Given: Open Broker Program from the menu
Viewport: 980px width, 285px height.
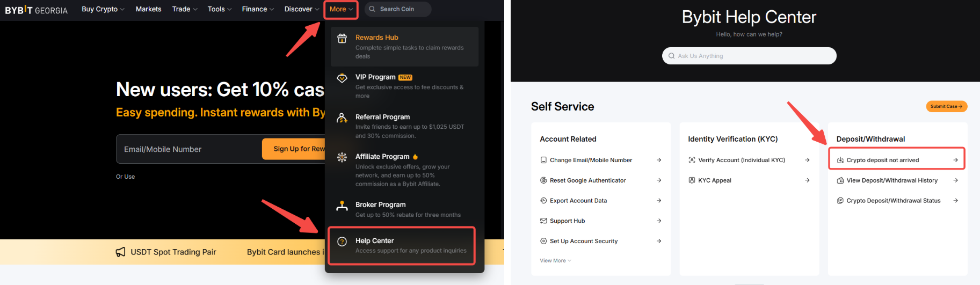Looking at the screenshot, I should click(x=404, y=209).
